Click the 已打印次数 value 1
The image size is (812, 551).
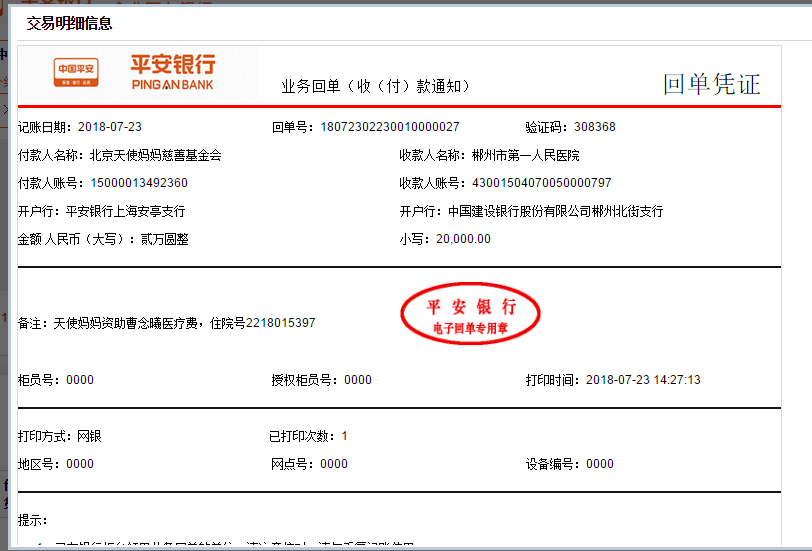(344, 436)
